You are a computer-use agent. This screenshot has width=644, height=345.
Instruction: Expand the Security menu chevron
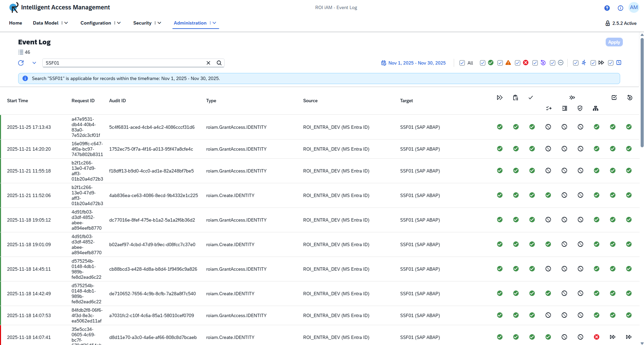(159, 23)
